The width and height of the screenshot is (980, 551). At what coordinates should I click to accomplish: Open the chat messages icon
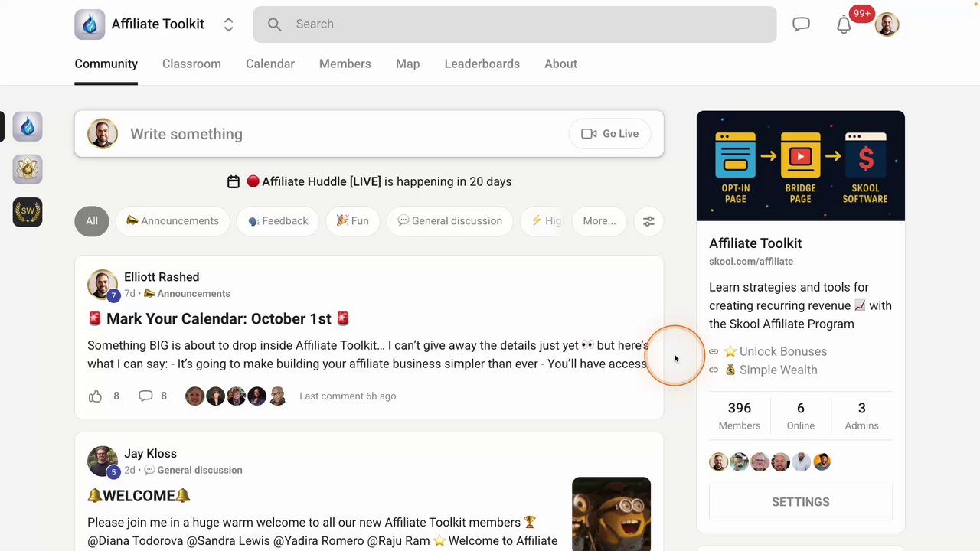(801, 24)
